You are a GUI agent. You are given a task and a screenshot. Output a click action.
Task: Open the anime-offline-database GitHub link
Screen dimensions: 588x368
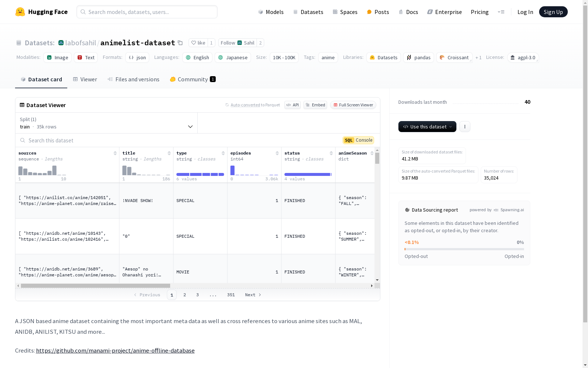click(115, 350)
